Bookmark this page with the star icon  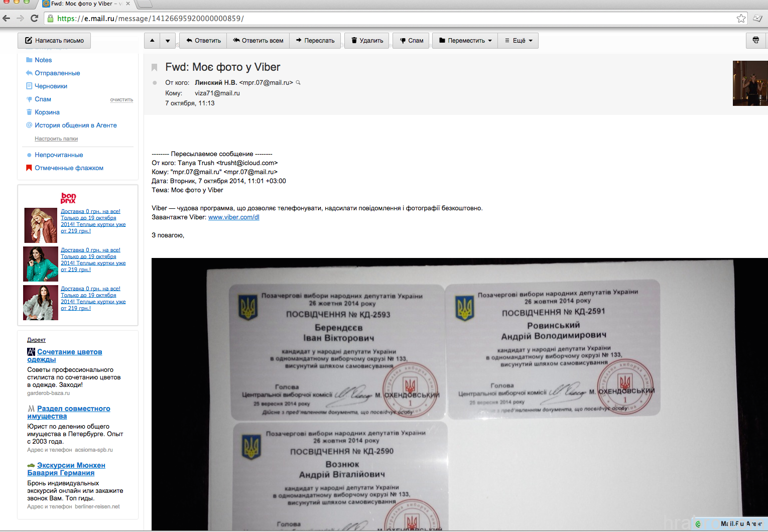[x=741, y=19]
